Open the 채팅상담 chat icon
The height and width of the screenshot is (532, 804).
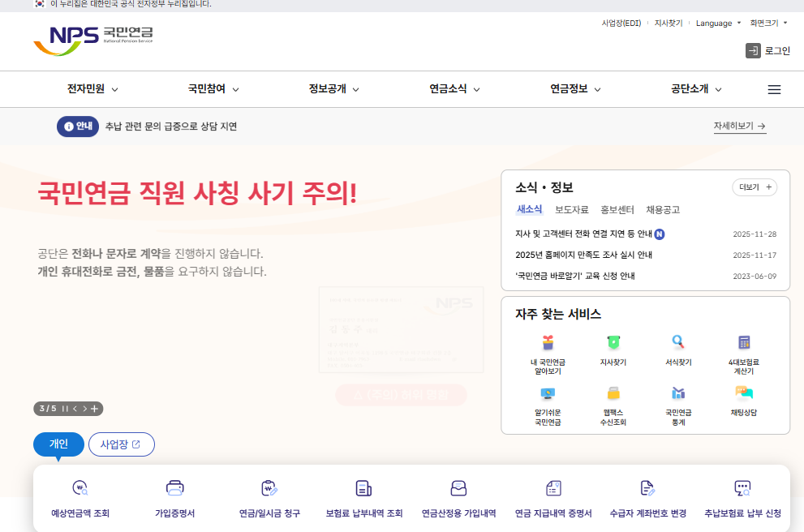coord(743,393)
